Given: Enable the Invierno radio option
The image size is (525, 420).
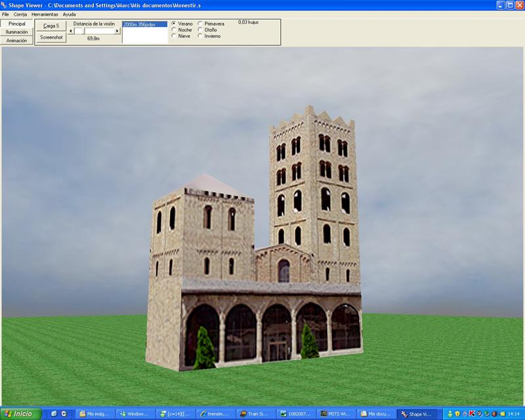Looking at the screenshot, I should point(200,36).
